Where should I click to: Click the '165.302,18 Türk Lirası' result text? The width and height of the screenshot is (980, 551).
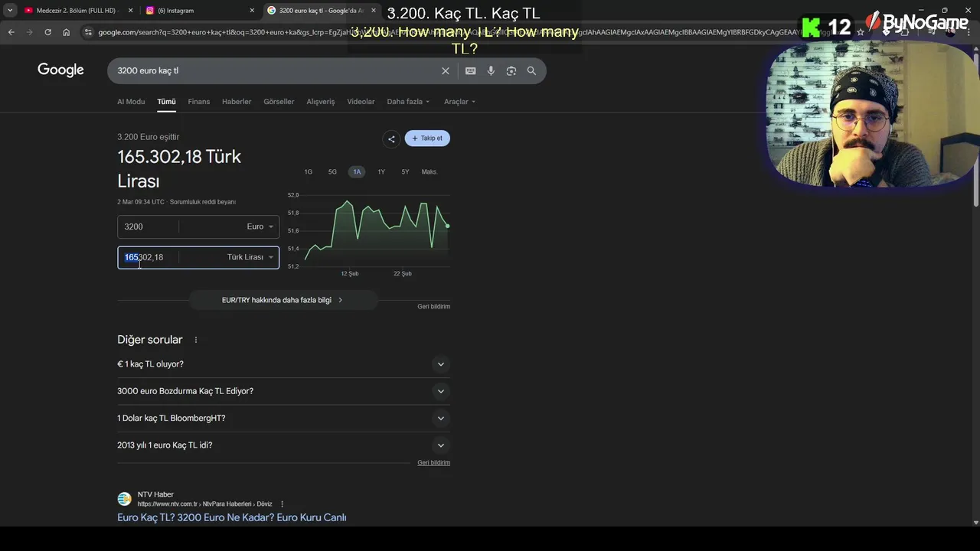179,169
